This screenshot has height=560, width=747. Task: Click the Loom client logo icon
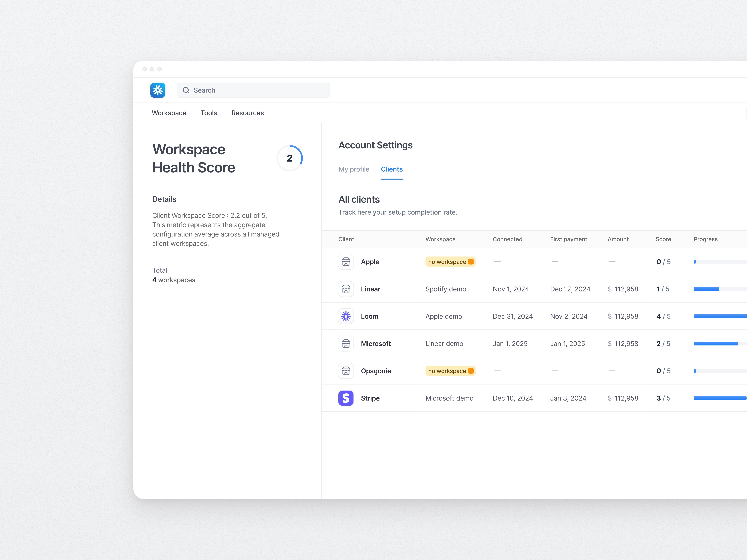pyautogui.click(x=346, y=316)
